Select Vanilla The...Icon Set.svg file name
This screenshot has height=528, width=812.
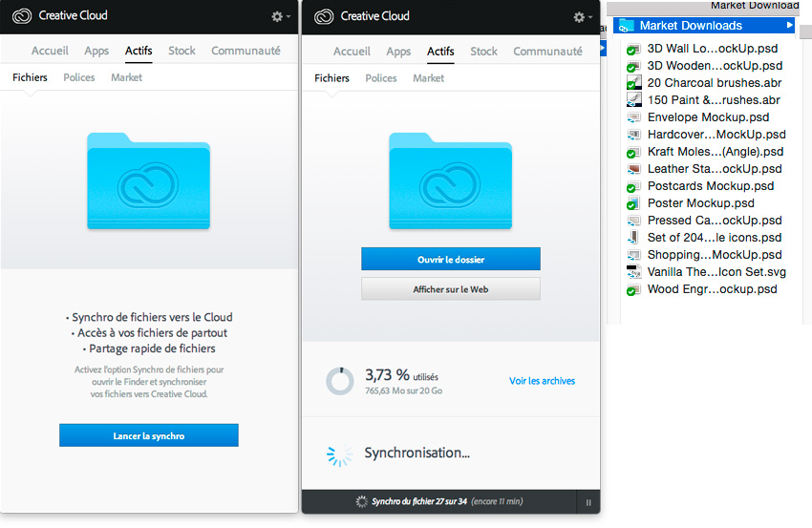[x=716, y=272]
